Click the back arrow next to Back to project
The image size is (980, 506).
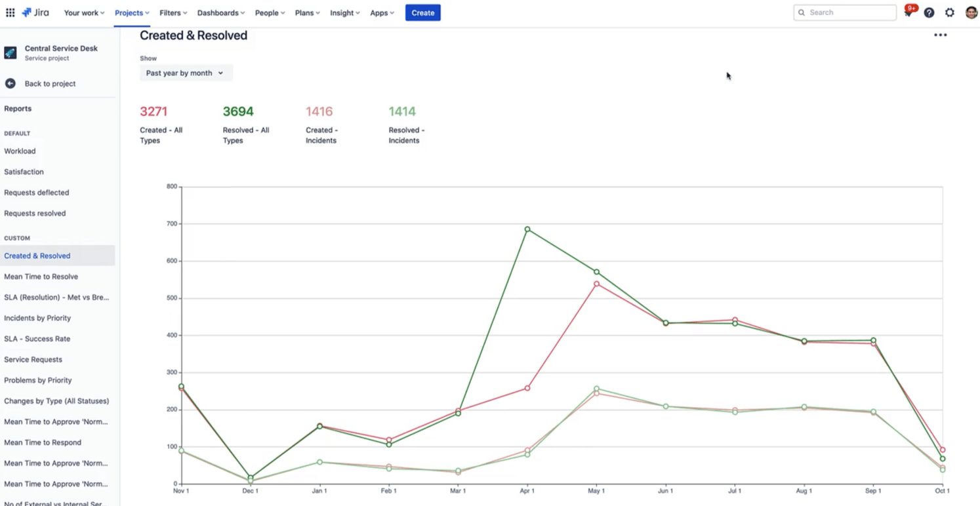pyautogui.click(x=9, y=83)
